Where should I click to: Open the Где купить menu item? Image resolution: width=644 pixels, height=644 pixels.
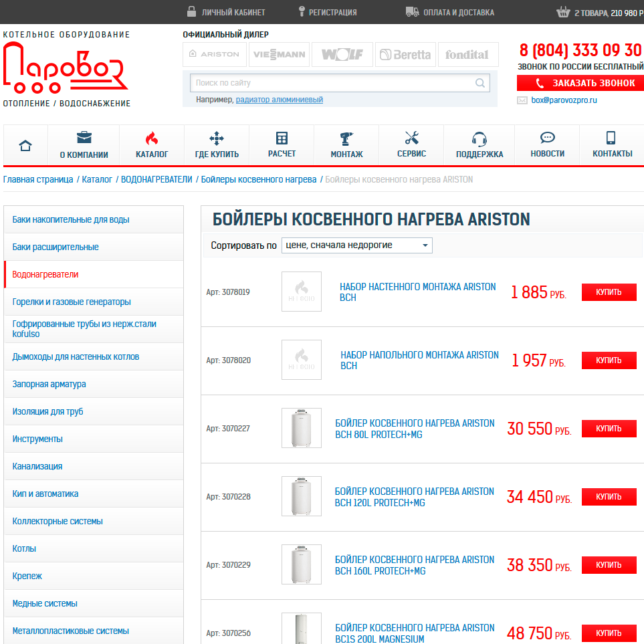pos(217,145)
